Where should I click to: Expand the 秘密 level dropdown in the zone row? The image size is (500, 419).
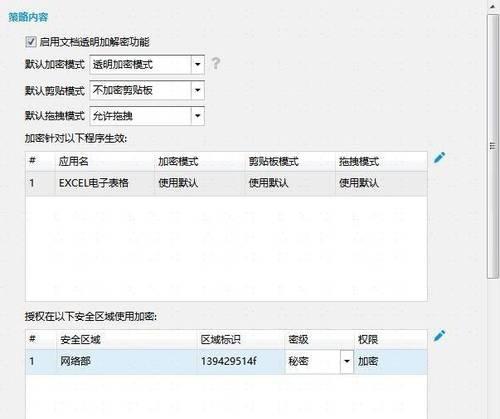pyautogui.click(x=347, y=361)
